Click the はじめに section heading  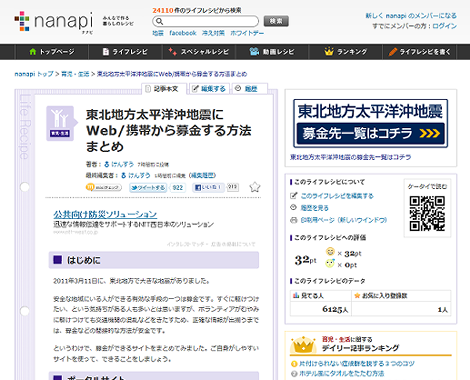(154, 260)
